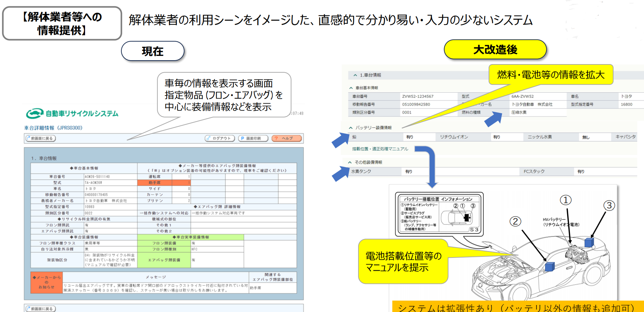
Task: Collapse the 車台基本情報 subsection chevron
Action: (351, 88)
